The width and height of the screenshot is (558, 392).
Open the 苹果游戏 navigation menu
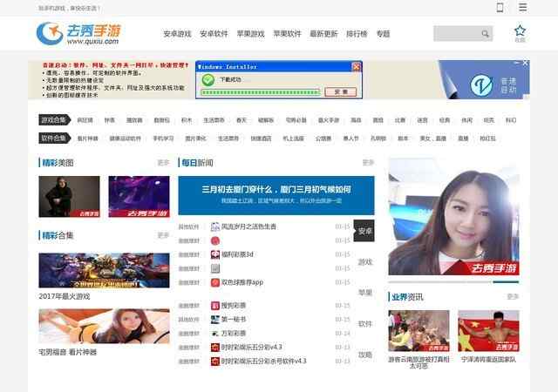pos(250,34)
